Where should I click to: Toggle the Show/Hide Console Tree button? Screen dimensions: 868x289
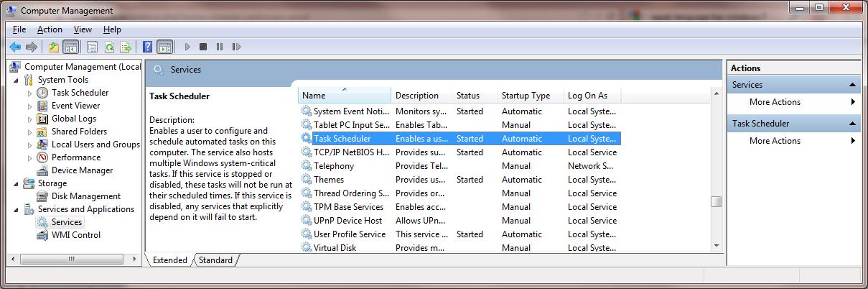(x=71, y=47)
